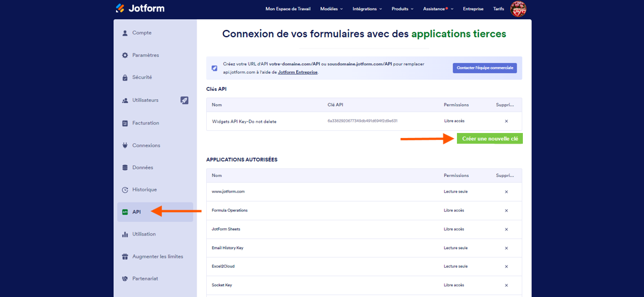Select Connexions in the sidebar
644x297 pixels.
tap(156, 145)
